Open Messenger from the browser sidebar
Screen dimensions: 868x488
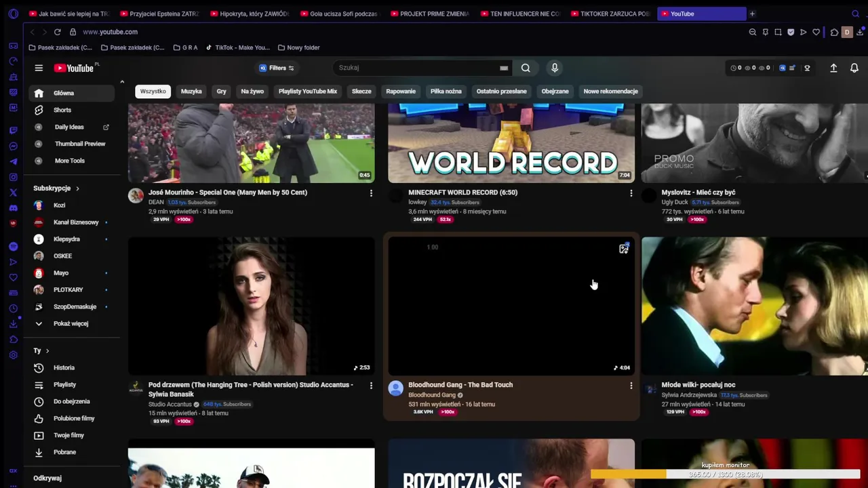(13, 146)
